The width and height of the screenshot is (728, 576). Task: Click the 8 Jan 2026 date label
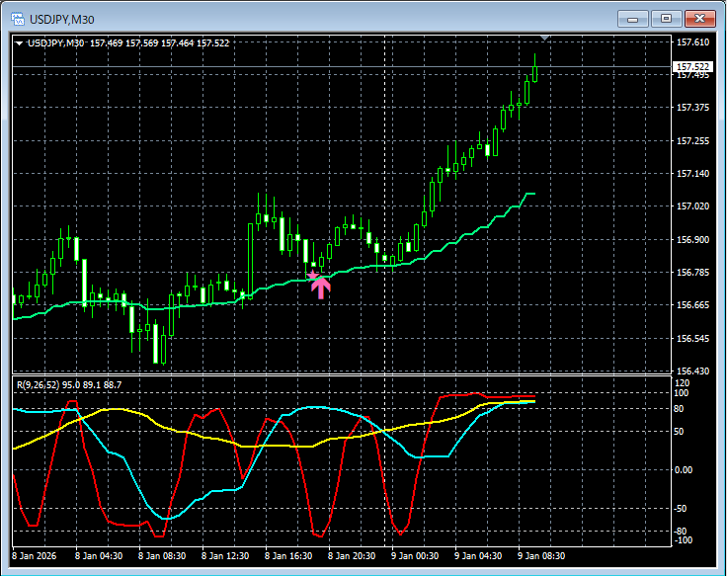(x=34, y=555)
